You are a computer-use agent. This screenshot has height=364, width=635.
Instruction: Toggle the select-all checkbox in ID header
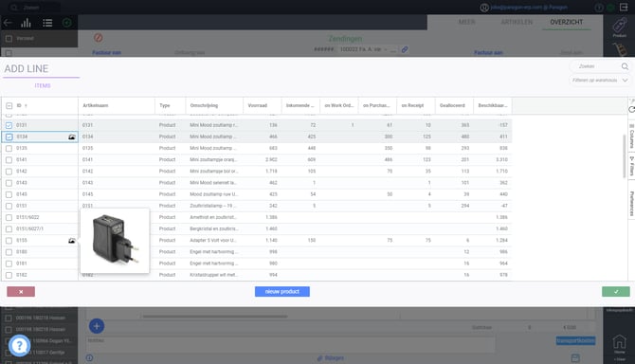click(x=9, y=105)
